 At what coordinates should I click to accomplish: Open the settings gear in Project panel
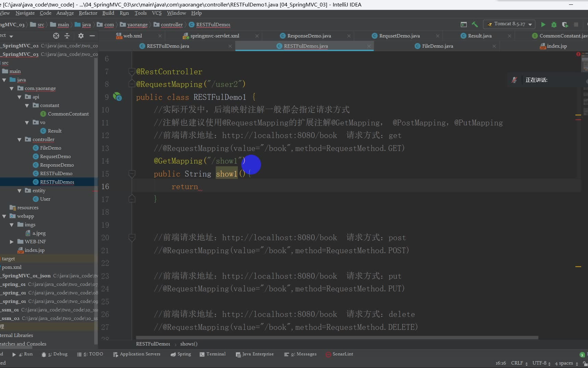coord(81,36)
